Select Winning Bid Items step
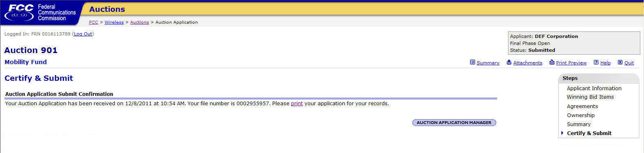The height and width of the screenshot is (153, 644). pos(590,97)
